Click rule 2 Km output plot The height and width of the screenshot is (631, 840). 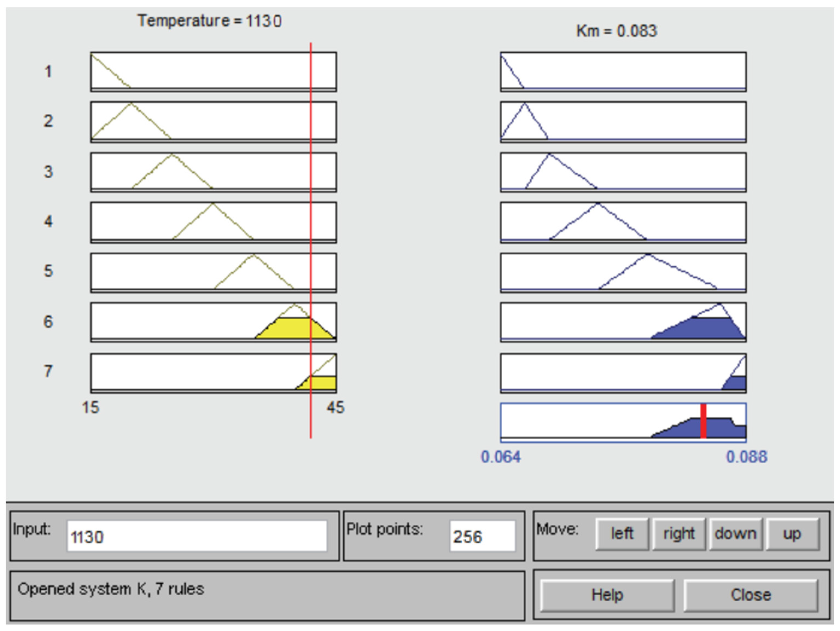click(623, 122)
